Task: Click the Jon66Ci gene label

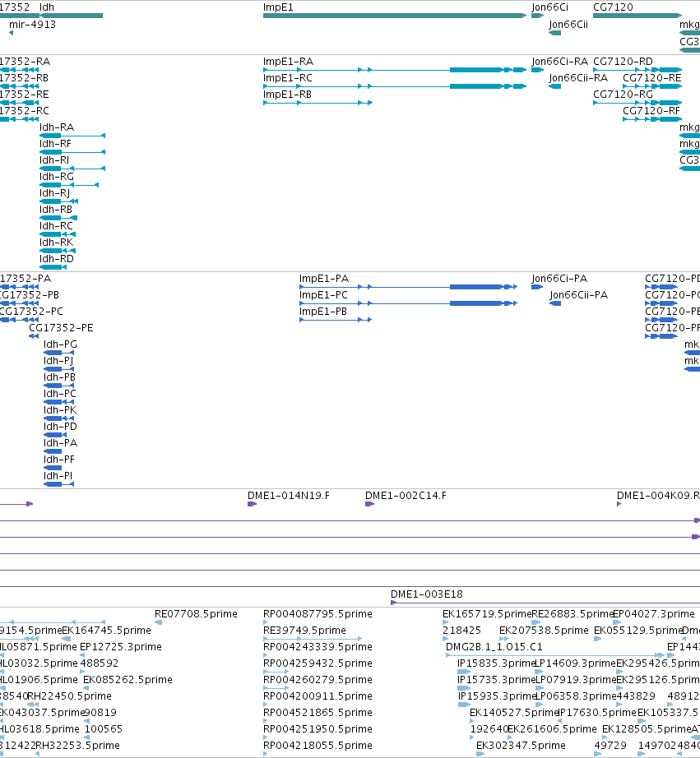Action: click(549, 7)
